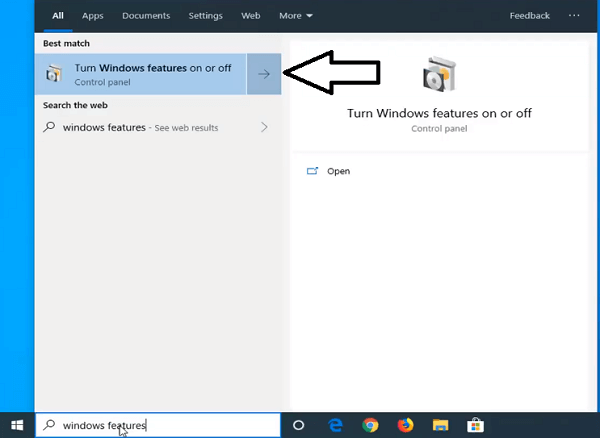The width and height of the screenshot is (600, 438).
Task: Launch Microsoft Edge from the taskbar
Action: coord(335,425)
